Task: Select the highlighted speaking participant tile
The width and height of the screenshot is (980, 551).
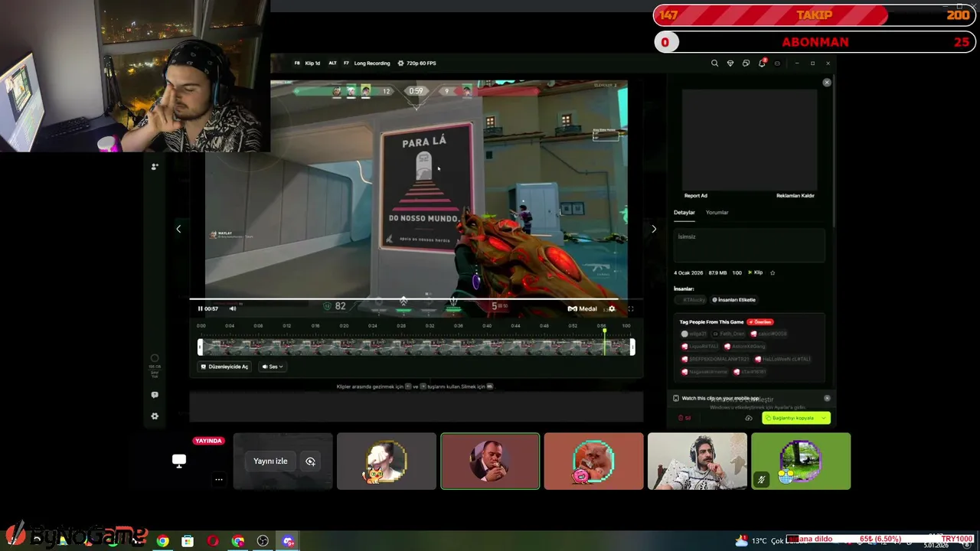Action: tap(490, 461)
